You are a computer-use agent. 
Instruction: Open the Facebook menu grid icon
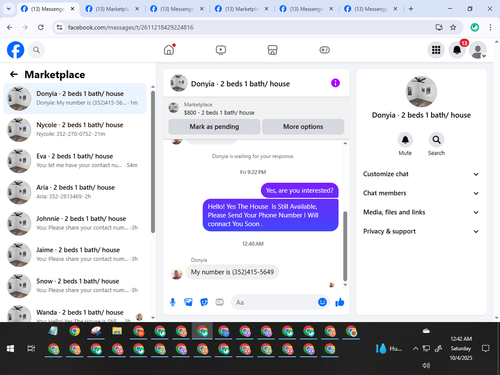pyautogui.click(x=436, y=50)
